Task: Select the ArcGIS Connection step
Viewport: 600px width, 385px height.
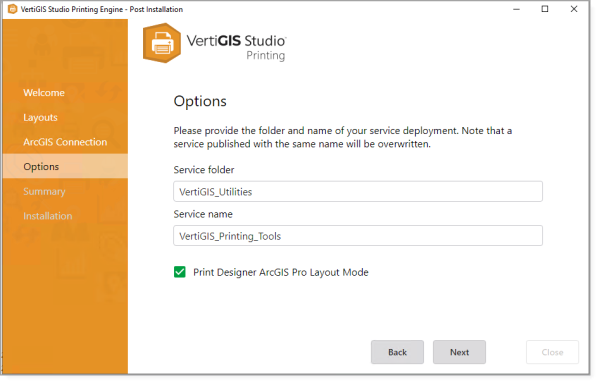Action: [x=65, y=142]
